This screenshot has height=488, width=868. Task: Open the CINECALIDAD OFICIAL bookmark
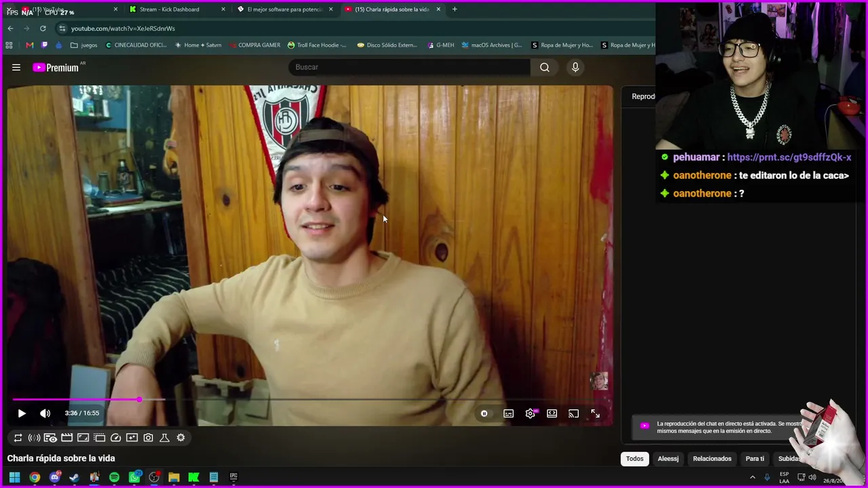[x=136, y=45]
